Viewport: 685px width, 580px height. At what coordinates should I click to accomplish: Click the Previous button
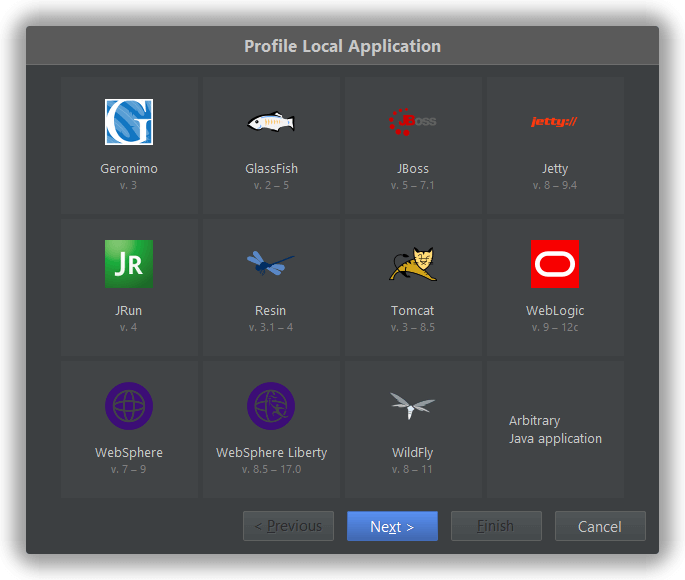click(288, 526)
